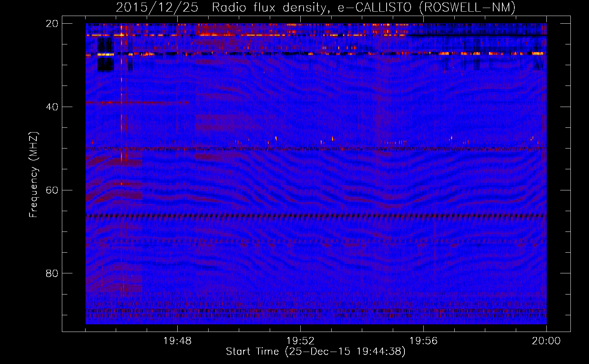Click the '20:00' time tick label
The height and width of the screenshot is (364, 589).
546,341
